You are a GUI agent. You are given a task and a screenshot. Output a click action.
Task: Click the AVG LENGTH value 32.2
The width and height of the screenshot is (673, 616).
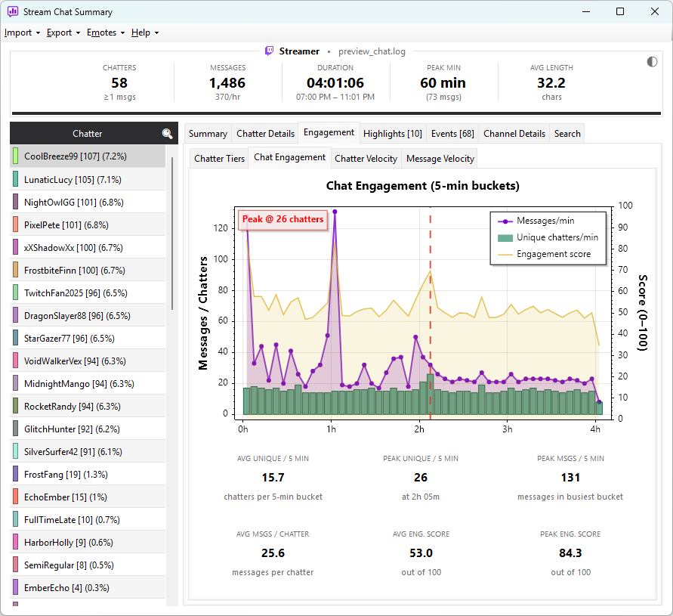tap(551, 83)
